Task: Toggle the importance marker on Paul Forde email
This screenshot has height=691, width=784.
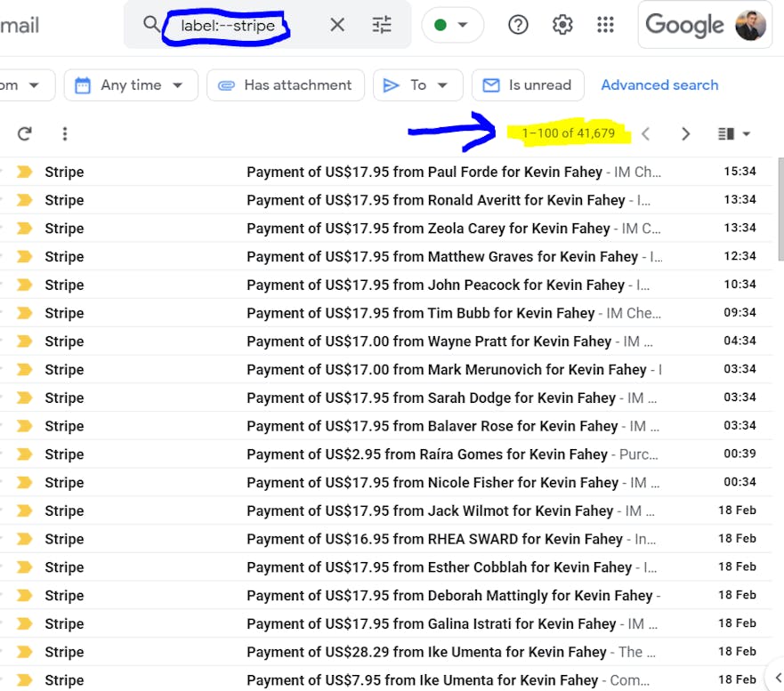Action: point(24,172)
